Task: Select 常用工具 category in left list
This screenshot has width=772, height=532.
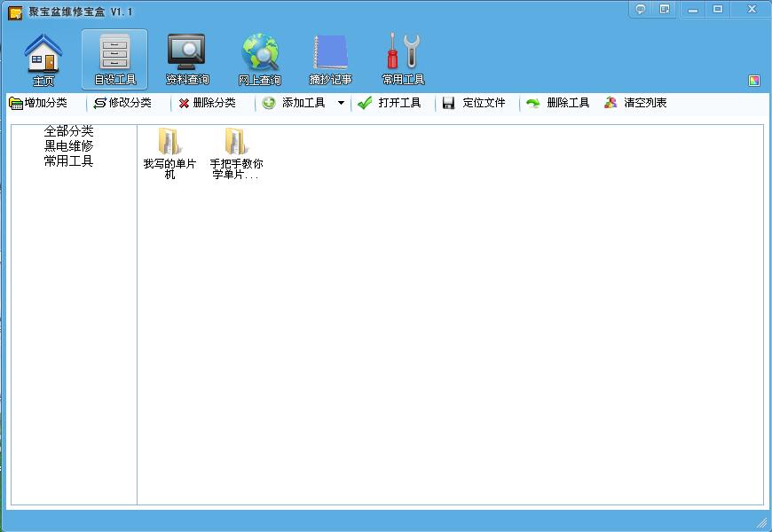Action: point(68,160)
